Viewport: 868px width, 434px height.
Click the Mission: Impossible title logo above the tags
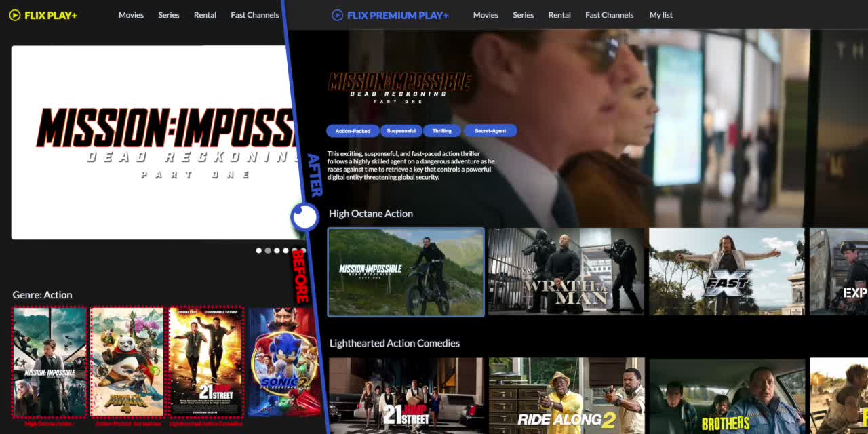(399, 87)
